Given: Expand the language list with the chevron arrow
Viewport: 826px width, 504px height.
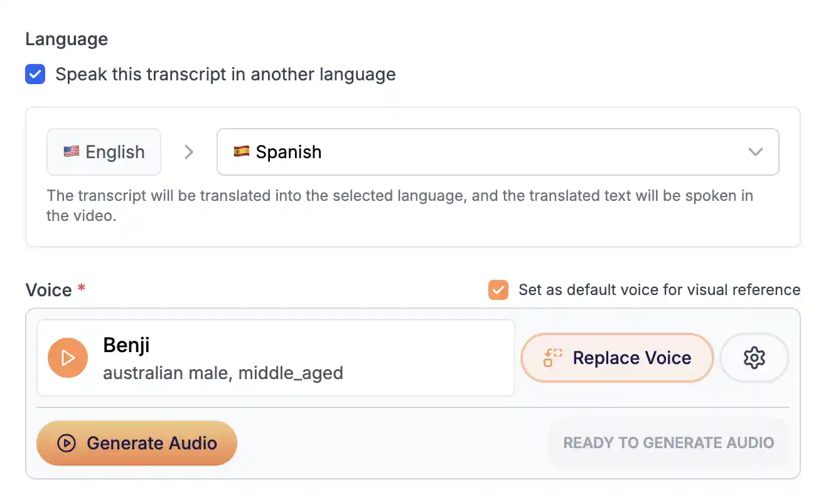Looking at the screenshot, I should (756, 152).
